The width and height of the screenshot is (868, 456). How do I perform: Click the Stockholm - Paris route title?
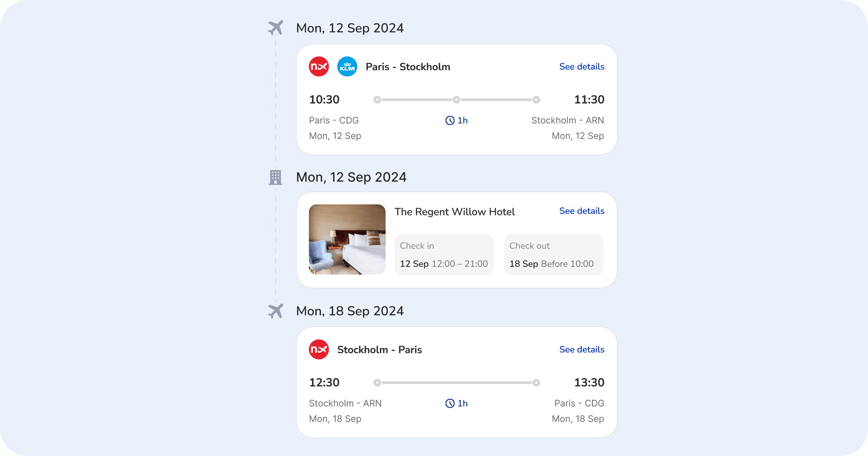379,350
